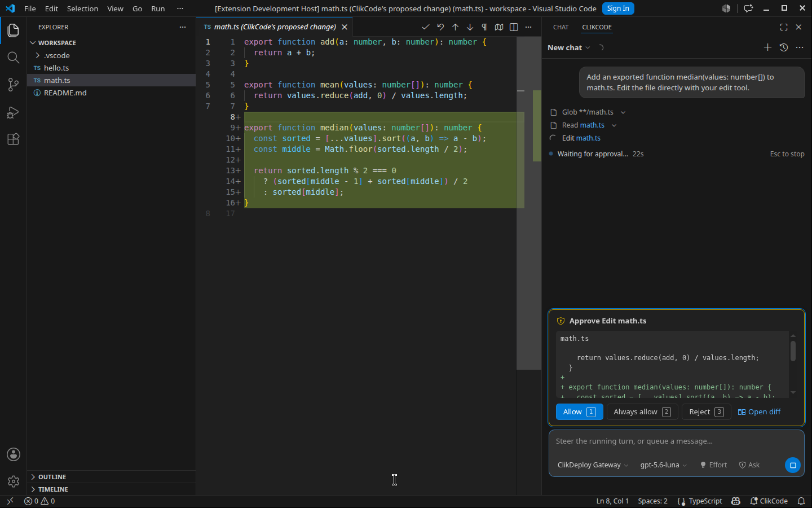The image size is (812, 508).
Task: Open the Source Control view
Action: [14, 85]
